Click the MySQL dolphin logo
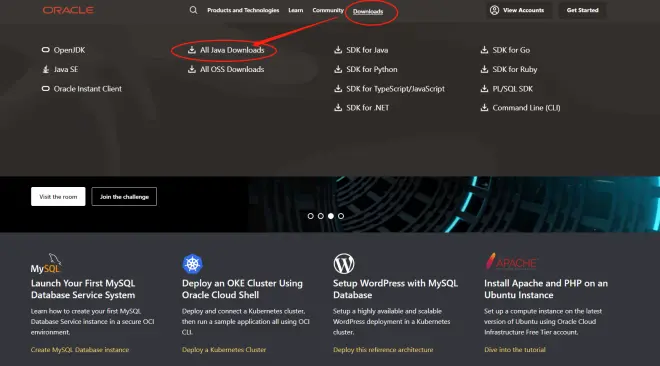This screenshot has width=660, height=366. click(46, 263)
